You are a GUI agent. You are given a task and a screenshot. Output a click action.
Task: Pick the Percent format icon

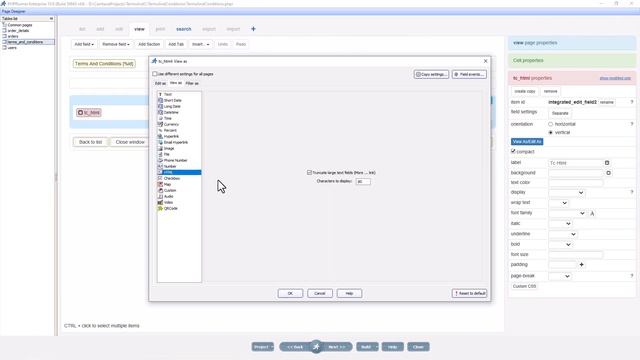pyautogui.click(x=160, y=130)
